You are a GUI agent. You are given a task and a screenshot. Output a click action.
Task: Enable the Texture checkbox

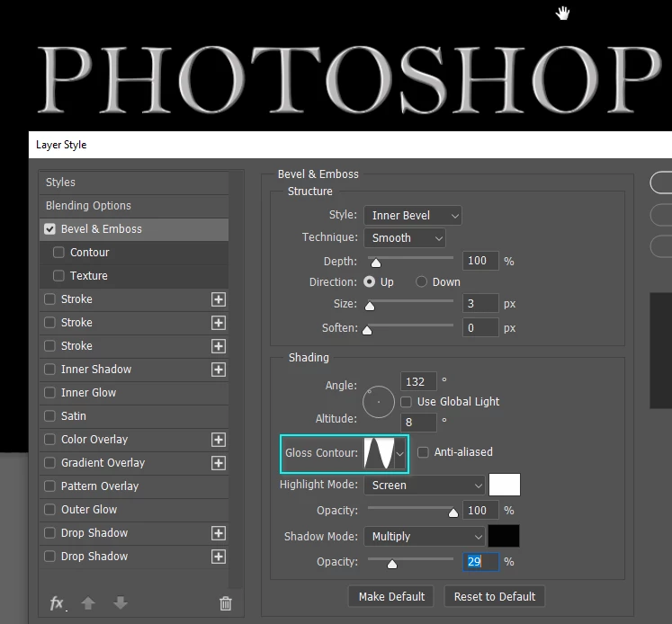(58, 275)
